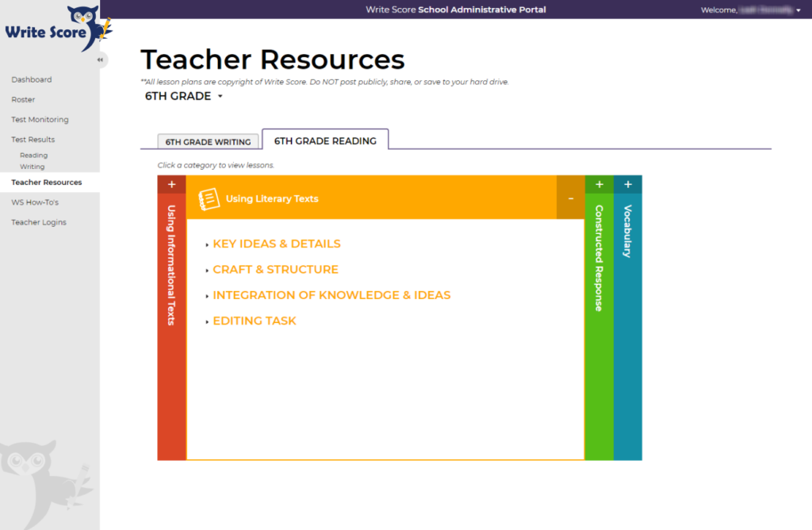Expand Constructed Response with plus icon
The height and width of the screenshot is (530, 812).
point(599,184)
